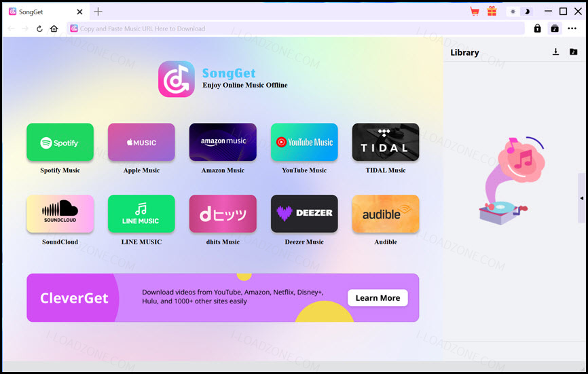Collapse the Library side panel arrow
This screenshot has height=374, width=588.
click(582, 198)
